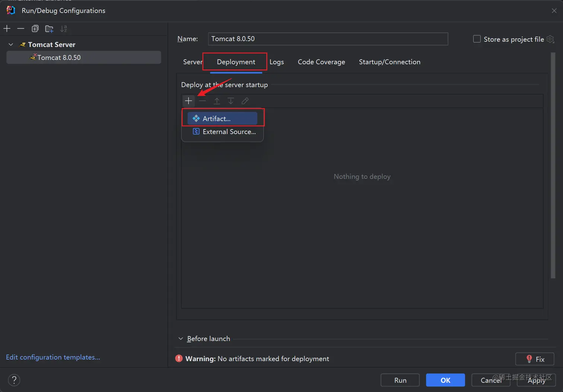Image resolution: width=563 pixels, height=392 pixels.
Task: Switch to the Deployment tab
Action: click(x=236, y=62)
